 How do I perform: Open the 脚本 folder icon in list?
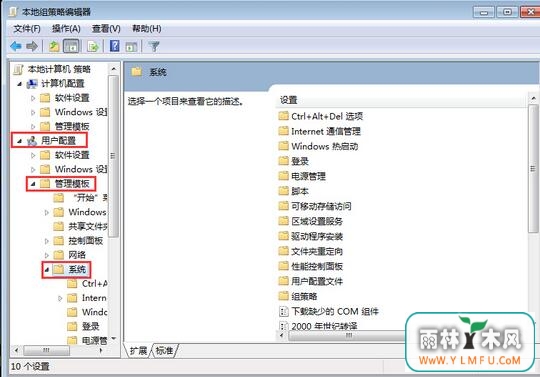click(x=283, y=191)
